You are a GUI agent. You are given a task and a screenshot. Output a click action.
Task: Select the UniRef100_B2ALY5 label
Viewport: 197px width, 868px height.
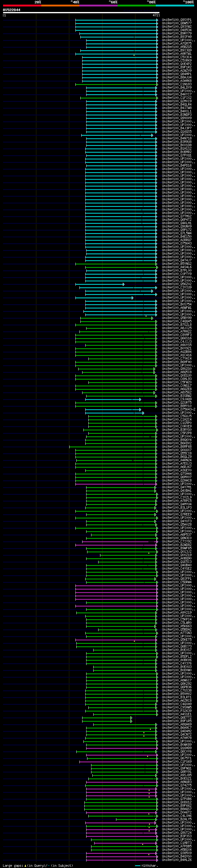coord(176,819)
